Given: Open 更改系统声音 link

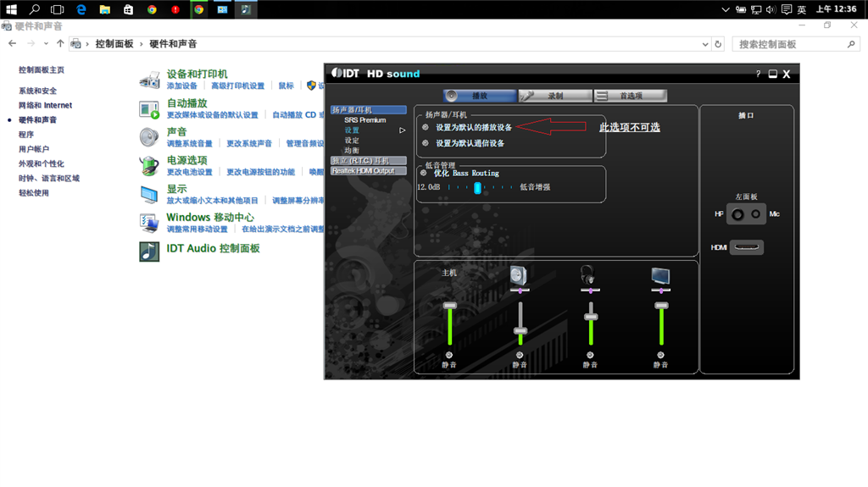Looking at the screenshot, I should pos(249,143).
